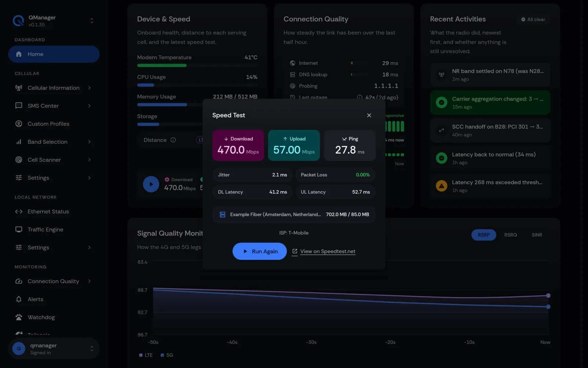
Task: Switch to the SINR chart tab
Action: pyautogui.click(x=537, y=235)
